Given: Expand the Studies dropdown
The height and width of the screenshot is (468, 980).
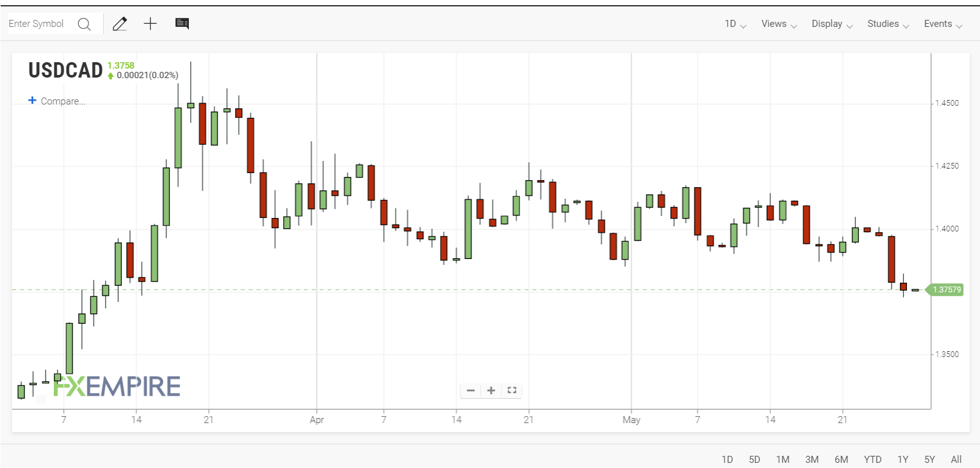Looking at the screenshot, I should (888, 24).
